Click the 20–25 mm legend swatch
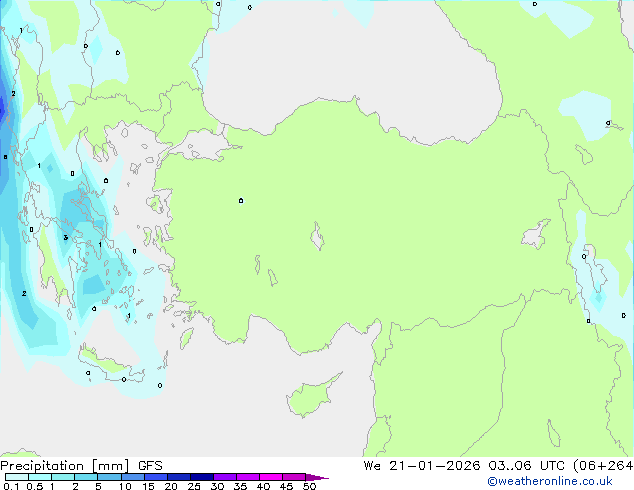The height and width of the screenshot is (490, 634). (178, 477)
